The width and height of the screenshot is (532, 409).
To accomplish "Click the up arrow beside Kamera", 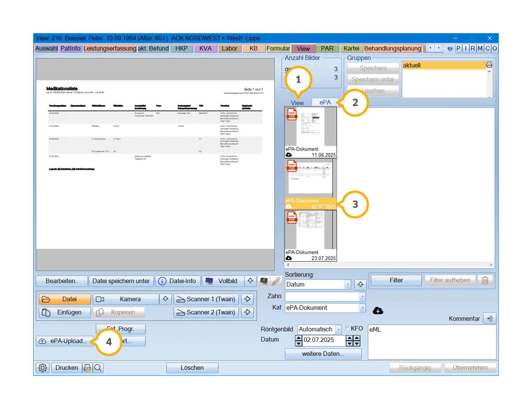I will (x=166, y=299).
